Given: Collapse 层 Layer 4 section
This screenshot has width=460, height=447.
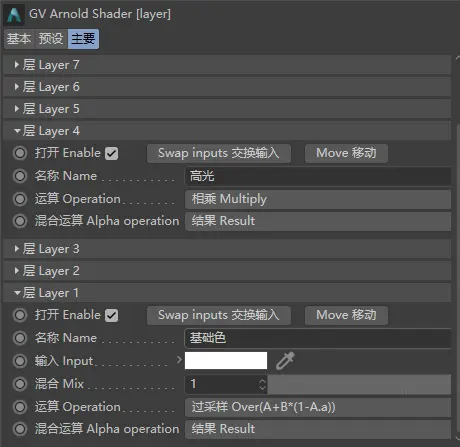Looking at the screenshot, I should pyautogui.click(x=227, y=131).
